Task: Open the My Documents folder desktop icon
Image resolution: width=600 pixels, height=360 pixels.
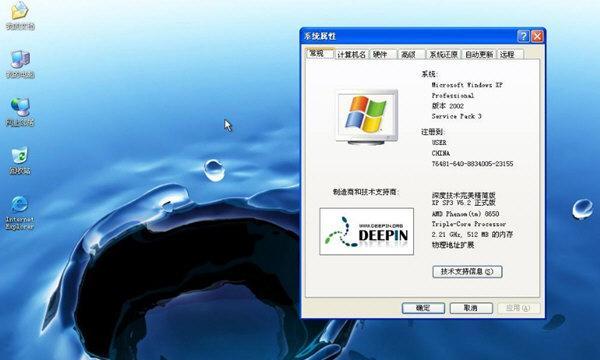Action: [20, 15]
